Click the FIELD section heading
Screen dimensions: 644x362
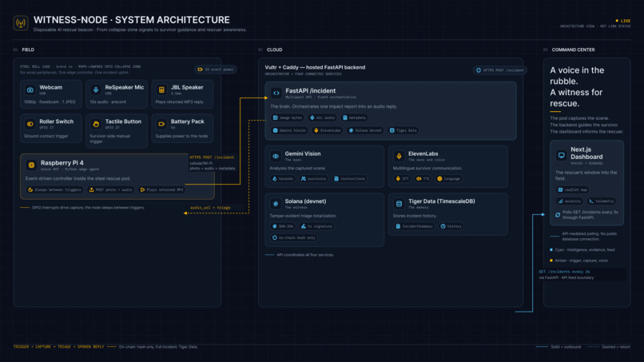[28, 50]
